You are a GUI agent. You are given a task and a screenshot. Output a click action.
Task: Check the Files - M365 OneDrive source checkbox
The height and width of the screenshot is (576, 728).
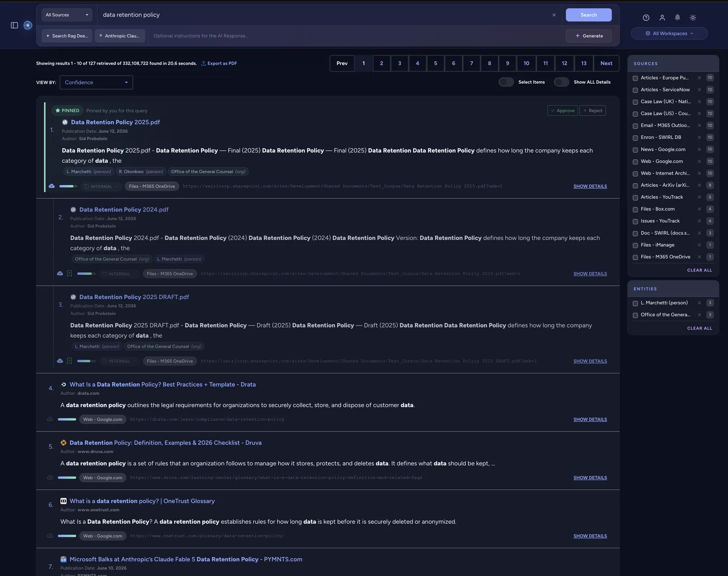635,257
